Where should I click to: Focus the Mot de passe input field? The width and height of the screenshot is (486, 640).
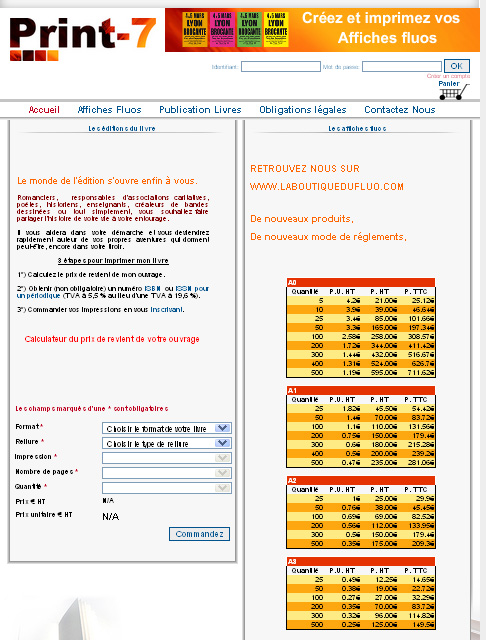(402, 67)
